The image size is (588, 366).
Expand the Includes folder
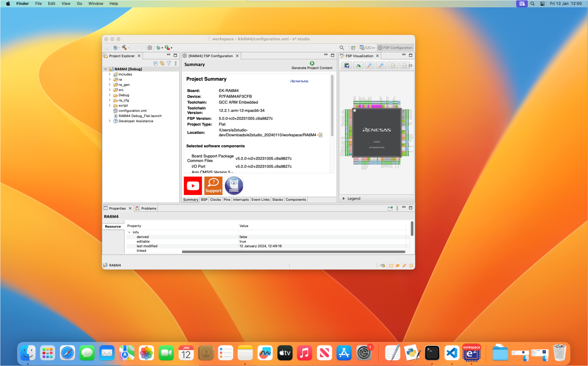110,74
